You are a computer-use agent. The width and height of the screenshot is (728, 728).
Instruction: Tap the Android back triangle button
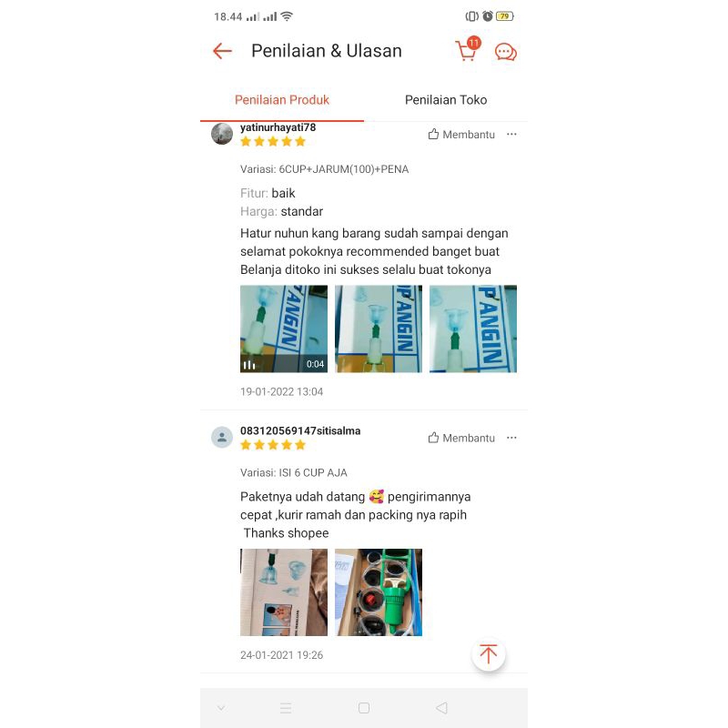[441, 708]
